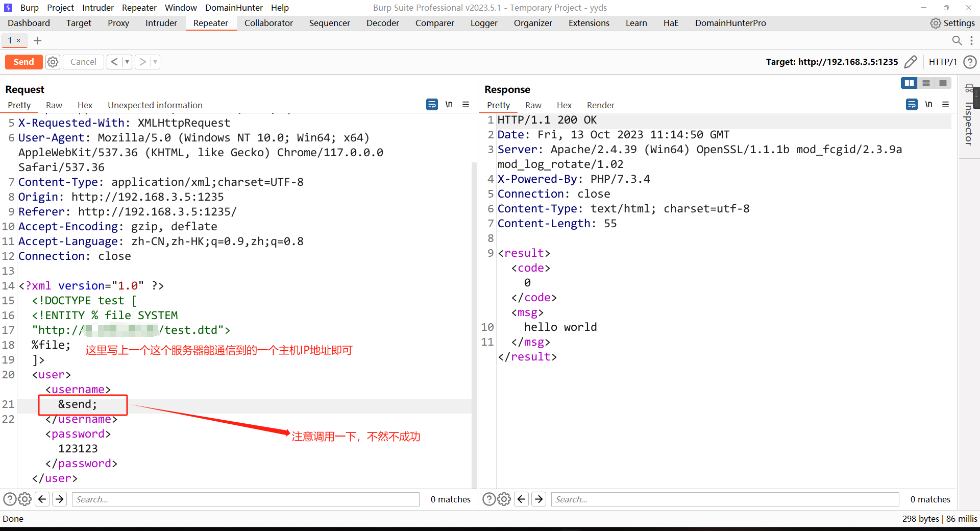This screenshot has width=980, height=531.
Task: Open response editor hamburger menu
Action: coord(945,105)
